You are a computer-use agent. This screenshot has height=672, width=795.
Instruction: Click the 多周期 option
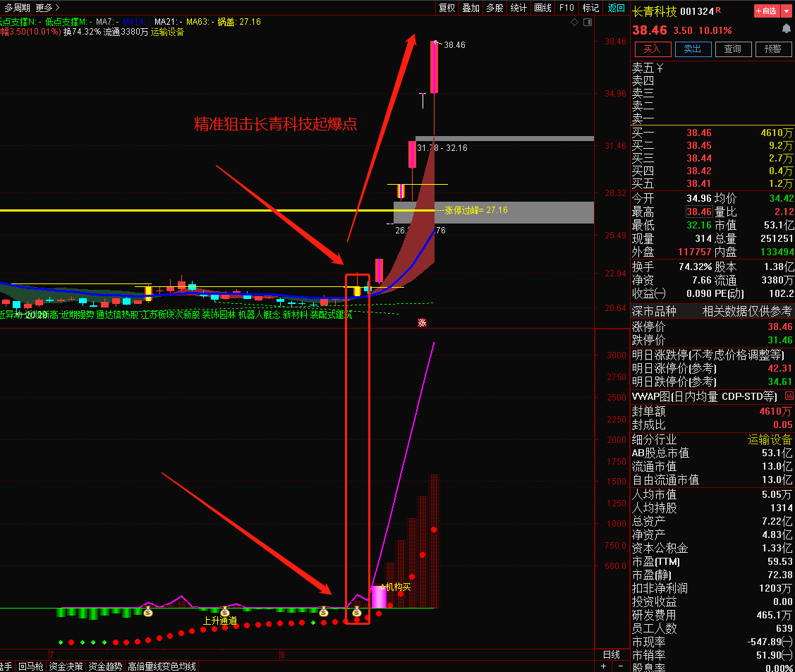(x=17, y=8)
